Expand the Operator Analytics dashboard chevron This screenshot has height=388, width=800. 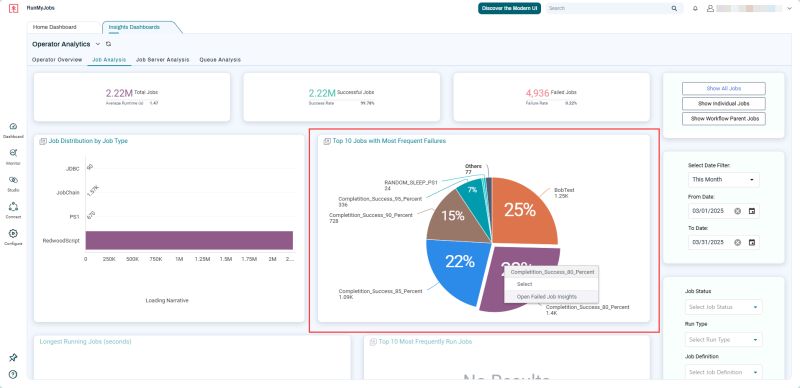(98, 44)
